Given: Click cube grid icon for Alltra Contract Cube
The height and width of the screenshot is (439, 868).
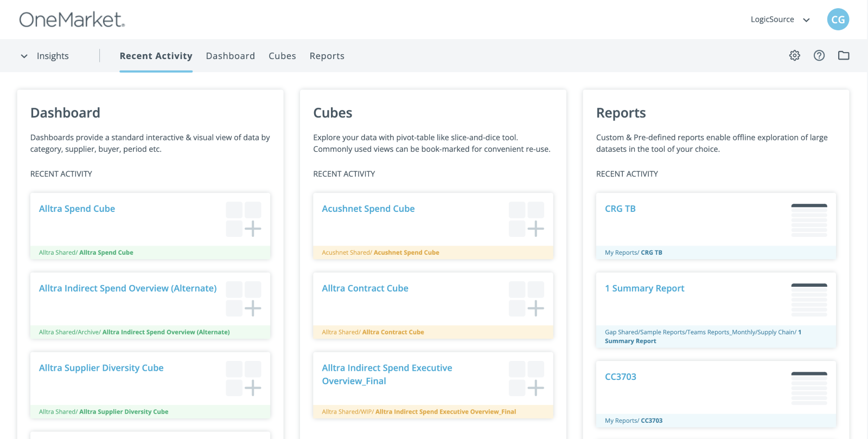Looking at the screenshot, I should coord(527,299).
